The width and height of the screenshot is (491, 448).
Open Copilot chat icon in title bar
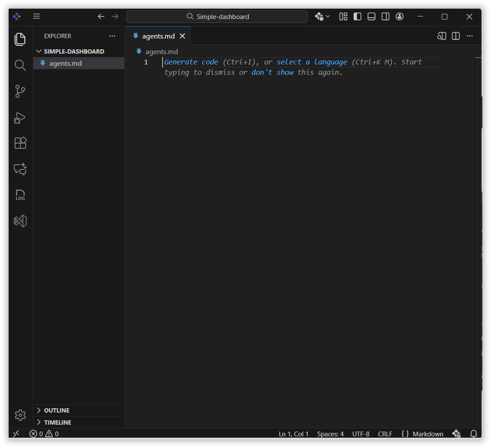coord(319,16)
